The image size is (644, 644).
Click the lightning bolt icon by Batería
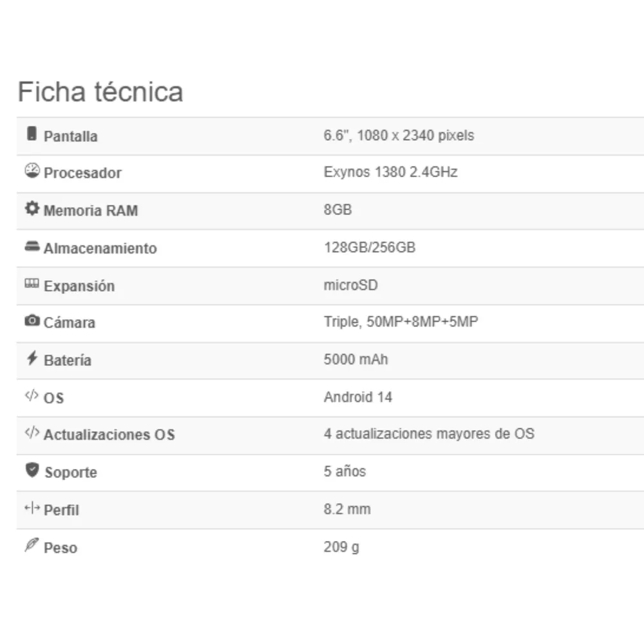pyautogui.click(x=32, y=357)
